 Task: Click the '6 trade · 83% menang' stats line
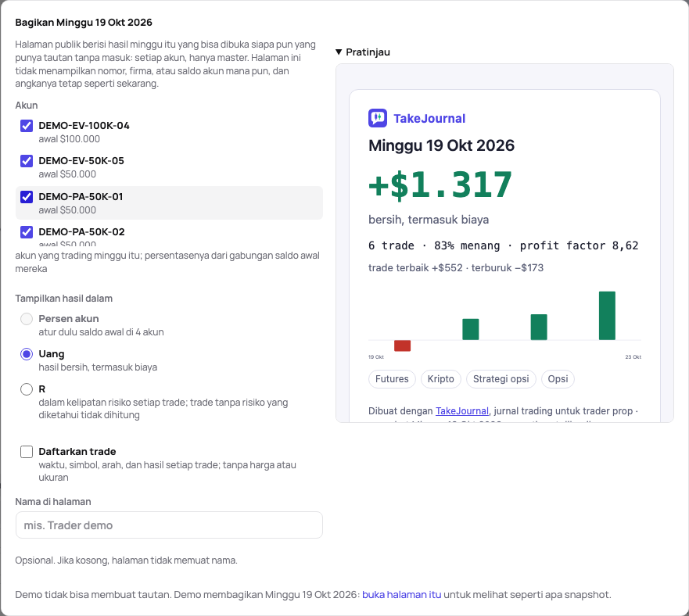click(x=503, y=245)
